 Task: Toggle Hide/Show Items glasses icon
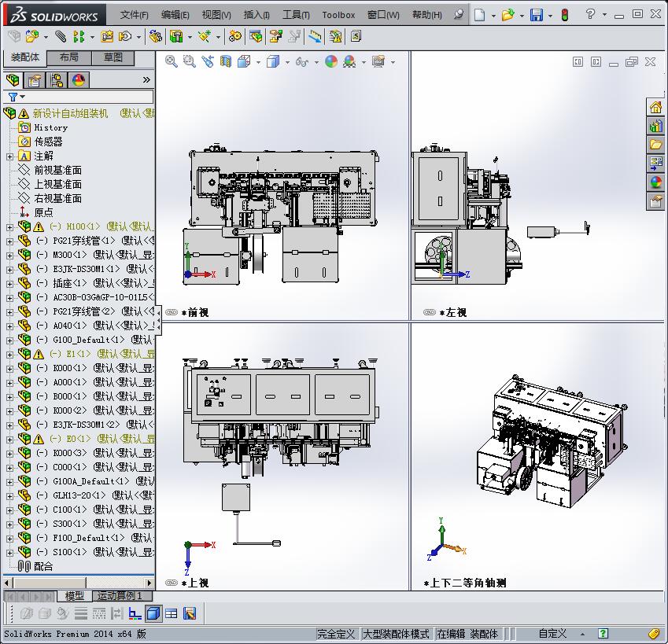(x=302, y=62)
